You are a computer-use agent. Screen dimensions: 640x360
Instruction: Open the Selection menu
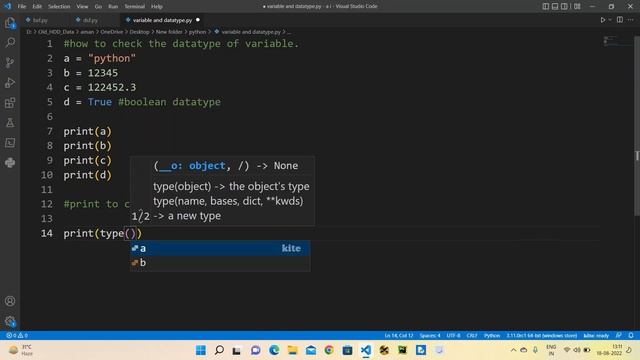(59, 7)
